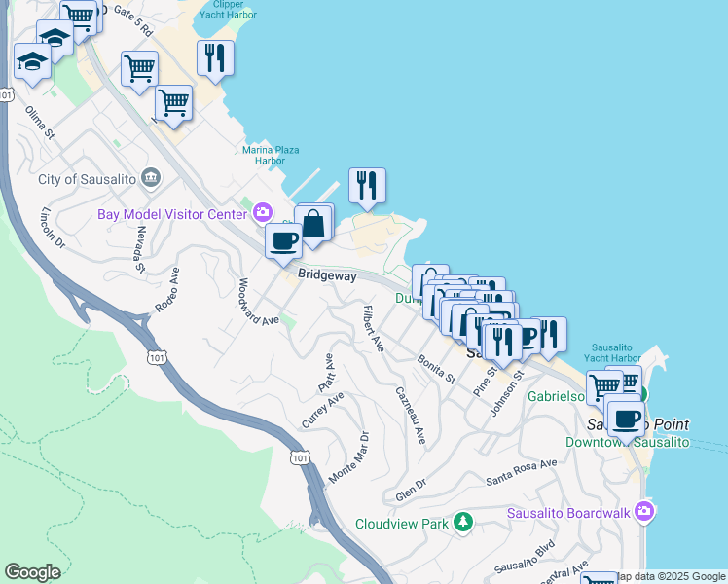The height and width of the screenshot is (584, 728).
Task: Click the Cloudview Park tree icon
Action: pyautogui.click(x=463, y=523)
